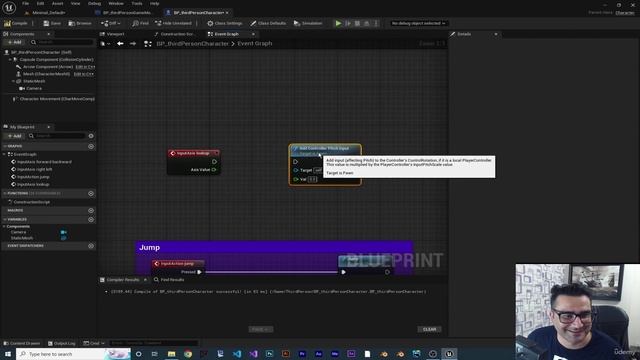Collapse the Components variables category

(x=4, y=227)
